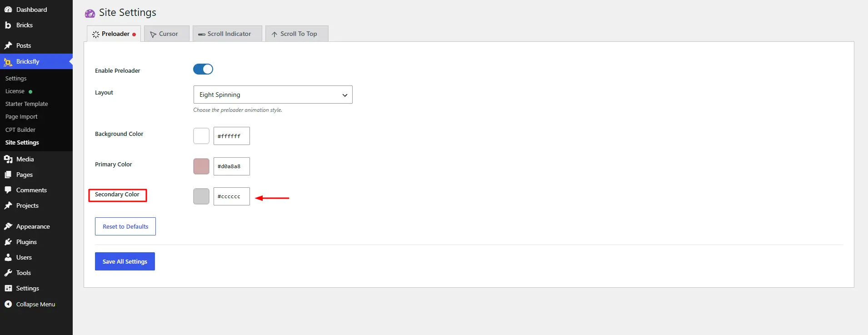Image resolution: width=868 pixels, height=335 pixels.
Task: Switch to the Cursor tab
Action: [x=167, y=34]
